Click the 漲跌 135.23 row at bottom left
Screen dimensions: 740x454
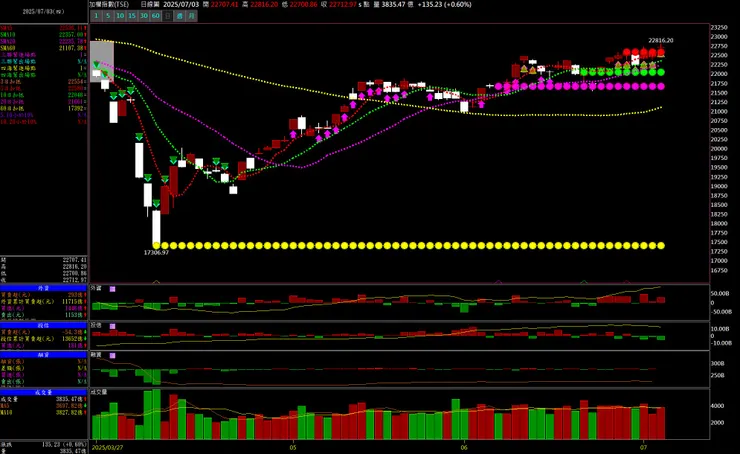(43, 445)
